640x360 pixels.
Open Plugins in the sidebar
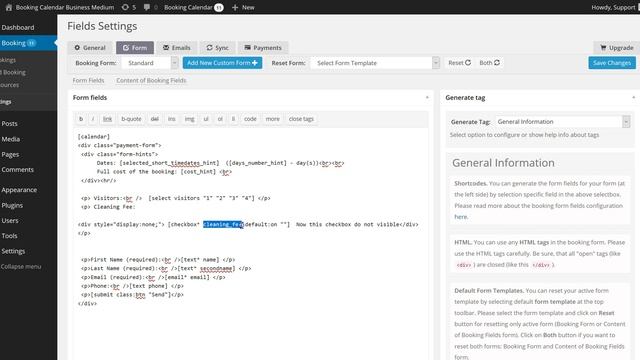12,205
